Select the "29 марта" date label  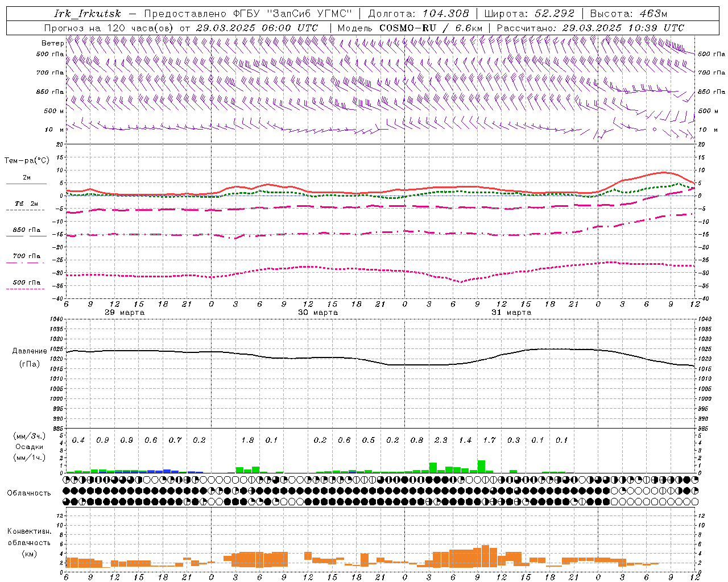[125, 313]
